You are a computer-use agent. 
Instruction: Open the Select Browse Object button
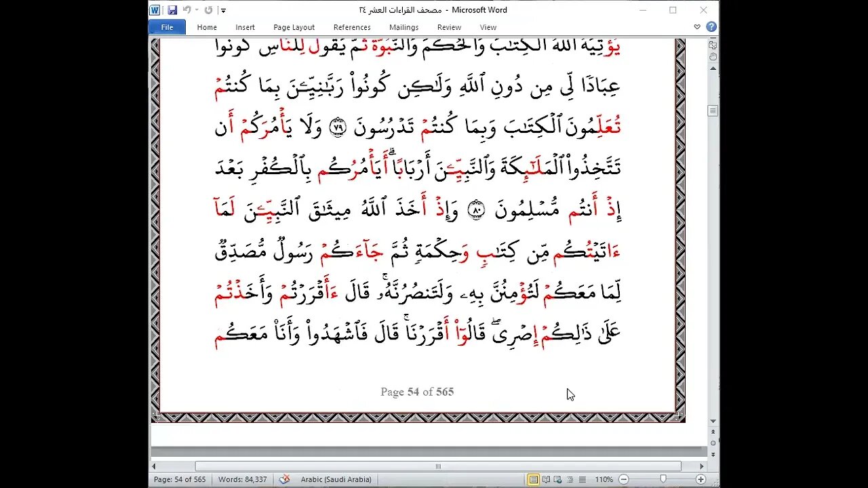(x=713, y=443)
